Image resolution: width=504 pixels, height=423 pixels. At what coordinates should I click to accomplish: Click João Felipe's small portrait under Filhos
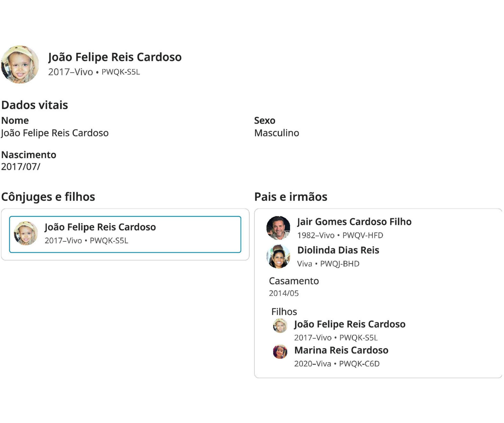click(280, 325)
